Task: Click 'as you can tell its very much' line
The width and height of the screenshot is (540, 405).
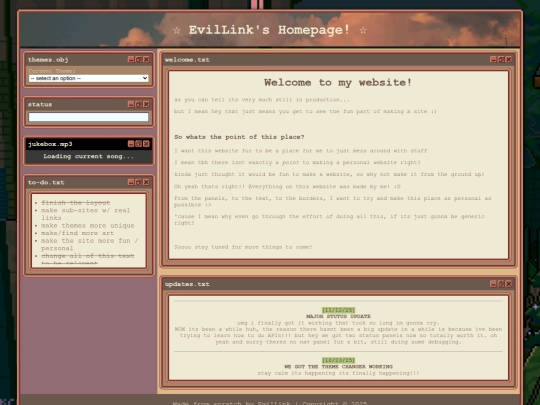Action: [x=262, y=100]
